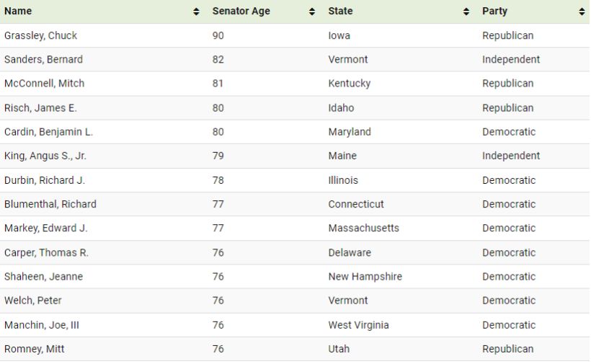Click Durbin, Richard J. name cell
Image resolution: width=591 pixels, height=364 pixels.
45,180
